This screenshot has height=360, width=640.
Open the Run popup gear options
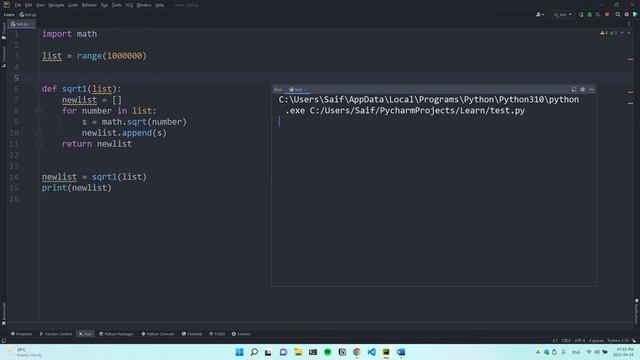tap(582, 89)
